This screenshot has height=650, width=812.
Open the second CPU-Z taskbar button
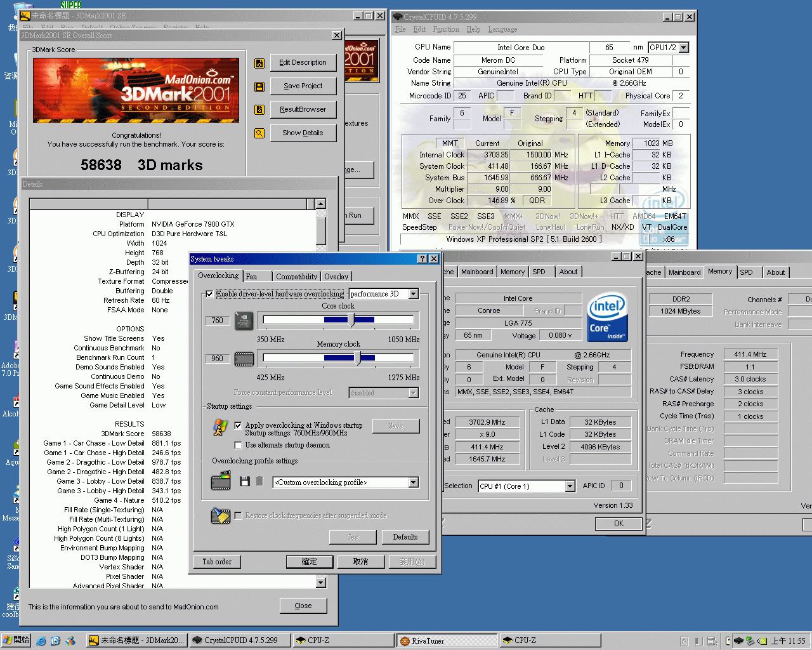point(549,640)
